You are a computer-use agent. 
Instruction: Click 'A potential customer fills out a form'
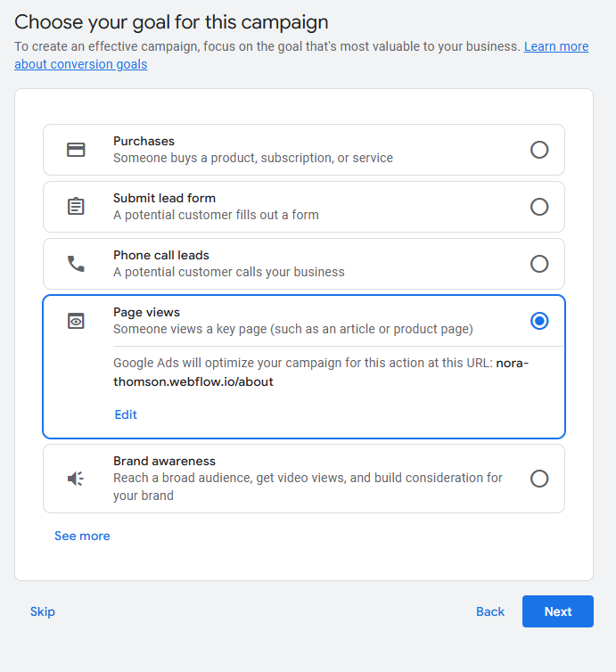(216, 215)
